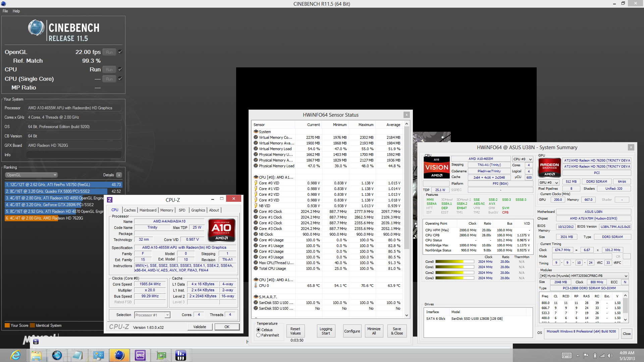Show hidden tray icons arrow
The height and width of the screenshot is (362, 644).
click(578, 356)
